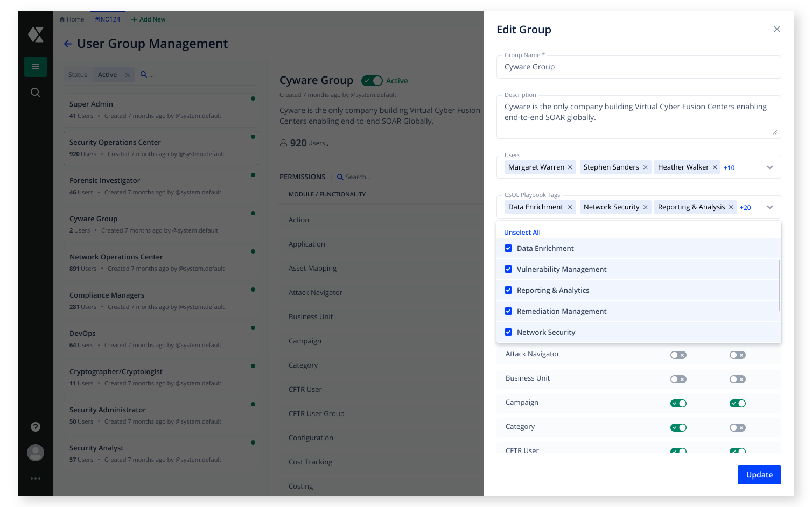Click the Permissions search magnifier icon
Viewport: 812px width, 507px height.
340,177
